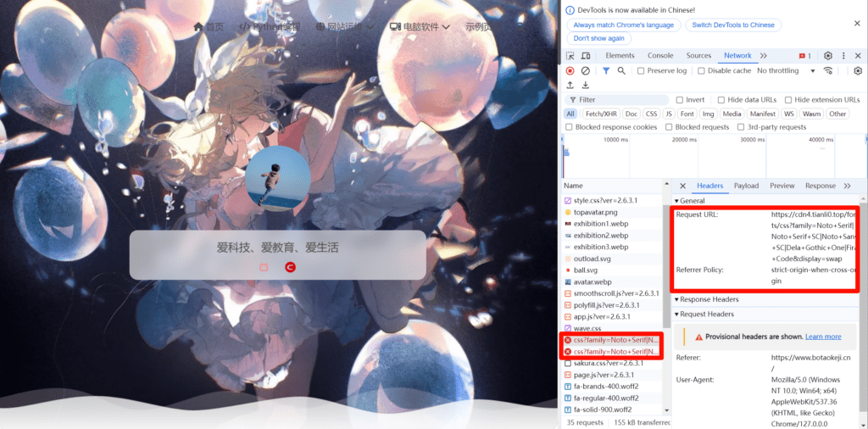Open the network search magnifier
The height and width of the screenshot is (429, 868).
point(621,71)
